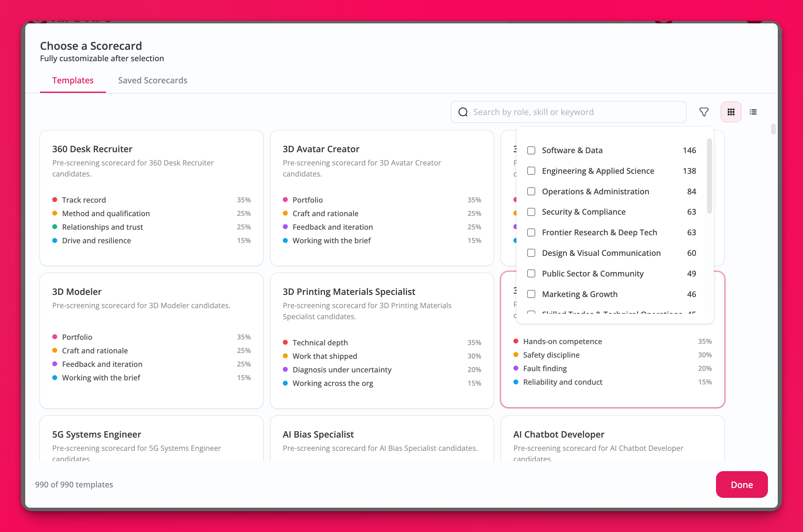Viewport: 803px width, 532px height.
Task: Select the 3D Printing Materials Specialist card
Action: pyautogui.click(x=382, y=341)
